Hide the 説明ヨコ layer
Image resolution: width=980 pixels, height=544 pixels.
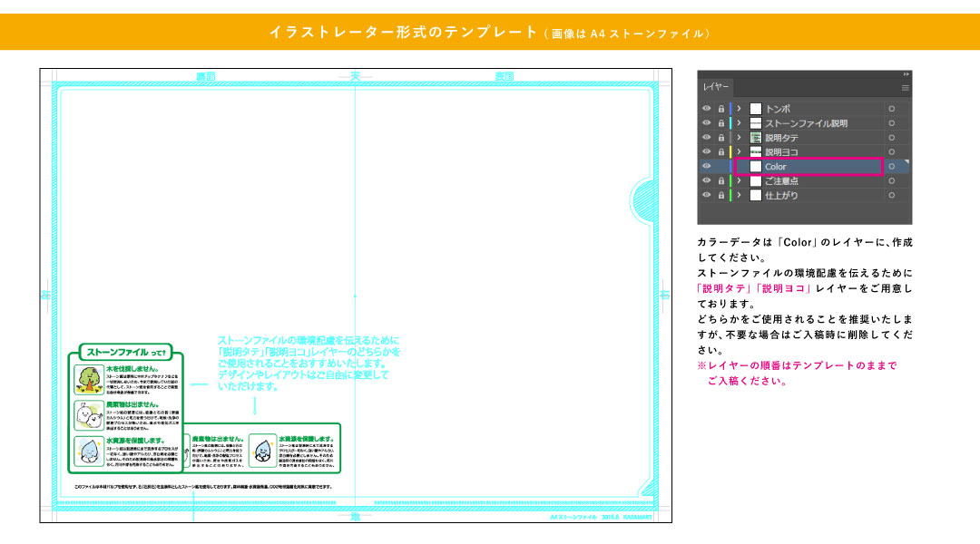pyautogui.click(x=707, y=152)
